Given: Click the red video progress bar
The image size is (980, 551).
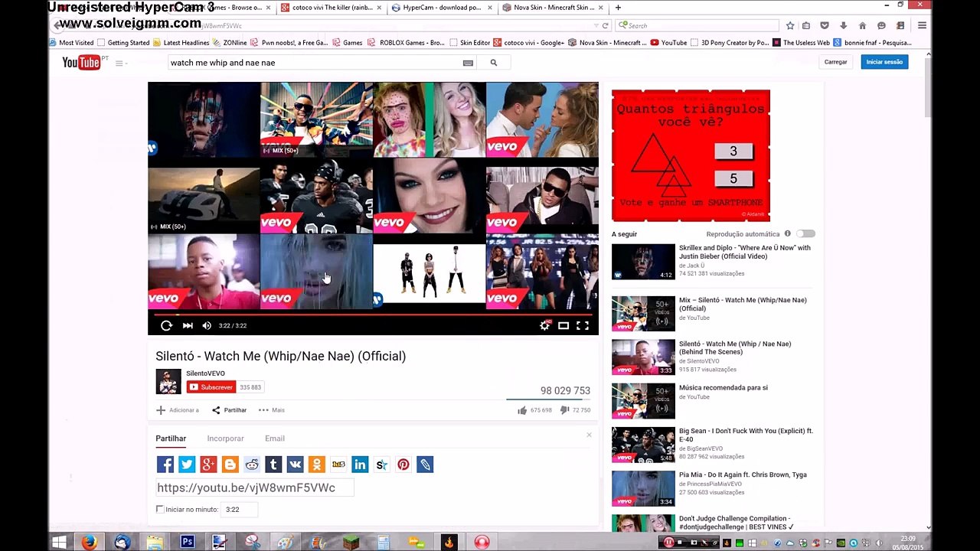Looking at the screenshot, I should [x=373, y=314].
